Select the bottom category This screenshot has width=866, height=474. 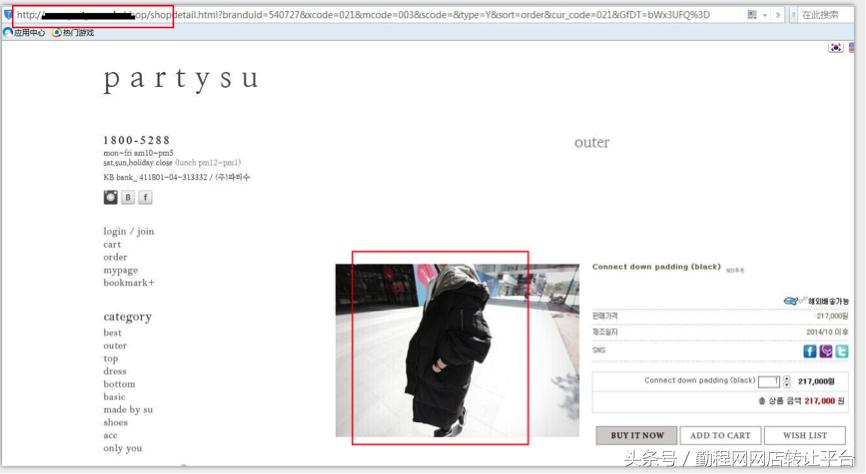pyautogui.click(x=119, y=384)
